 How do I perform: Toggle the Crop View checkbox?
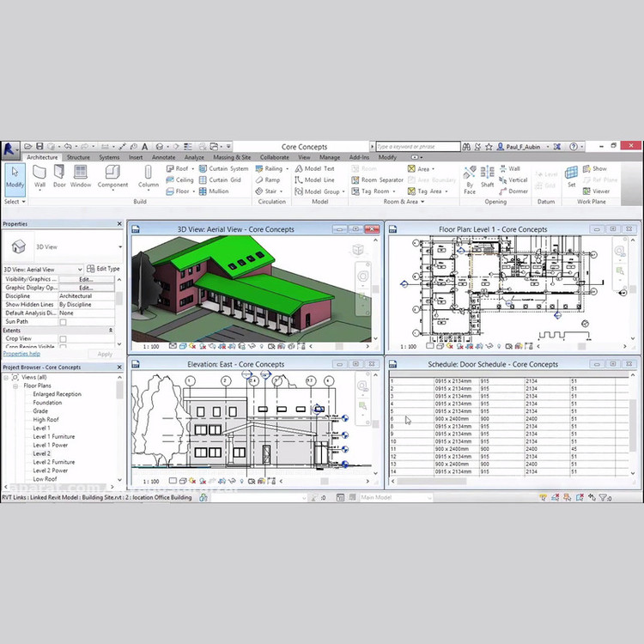point(63,338)
